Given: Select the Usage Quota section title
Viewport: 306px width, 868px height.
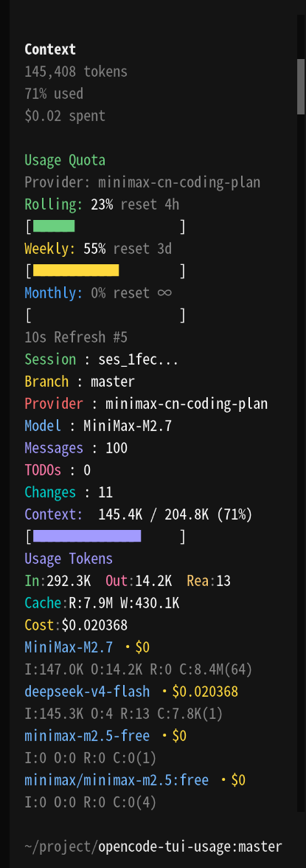Looking at the screenshot, I should coord(65,161).
